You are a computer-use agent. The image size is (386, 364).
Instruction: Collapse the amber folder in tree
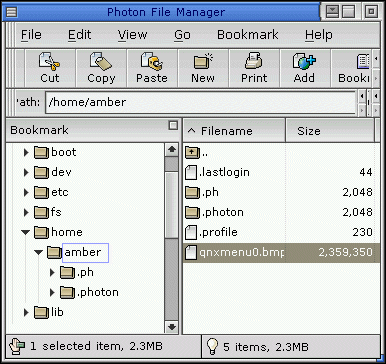point(39,252)
